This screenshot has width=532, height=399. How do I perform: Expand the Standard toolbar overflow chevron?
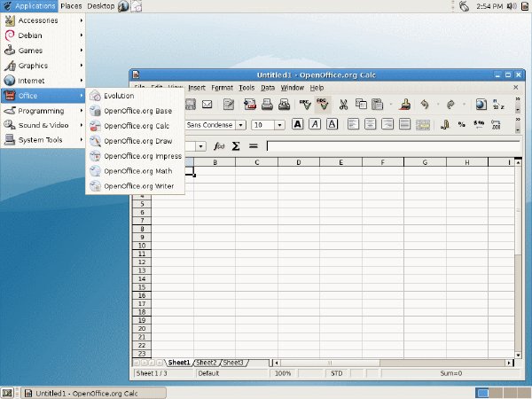point(518,99)
